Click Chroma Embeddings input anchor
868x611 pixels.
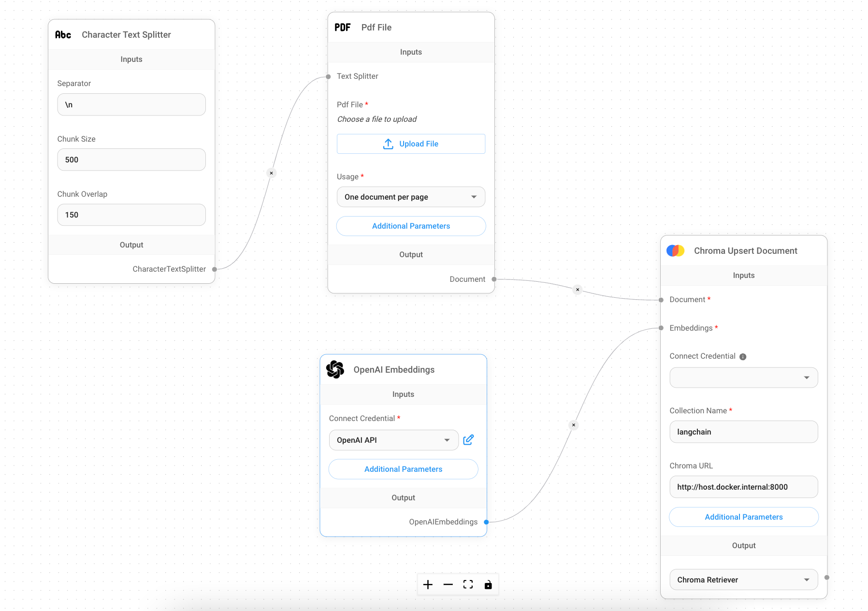coord(661,328)
